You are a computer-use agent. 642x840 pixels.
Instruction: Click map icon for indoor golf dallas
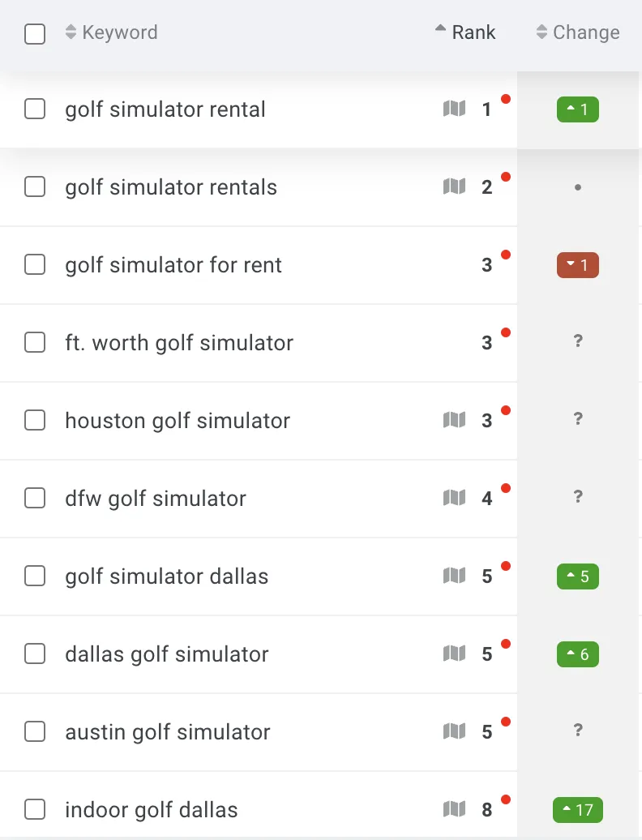pyautogui.click(x=454, y=809)
